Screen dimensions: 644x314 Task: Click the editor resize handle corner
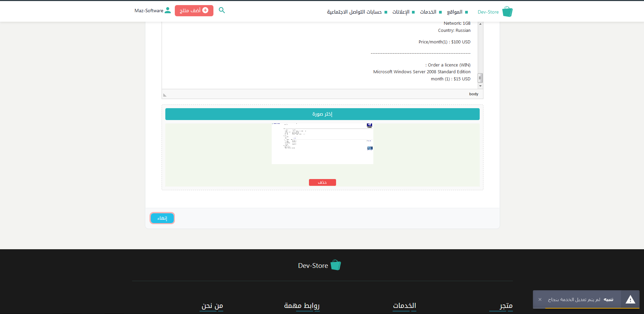point(165,95)
